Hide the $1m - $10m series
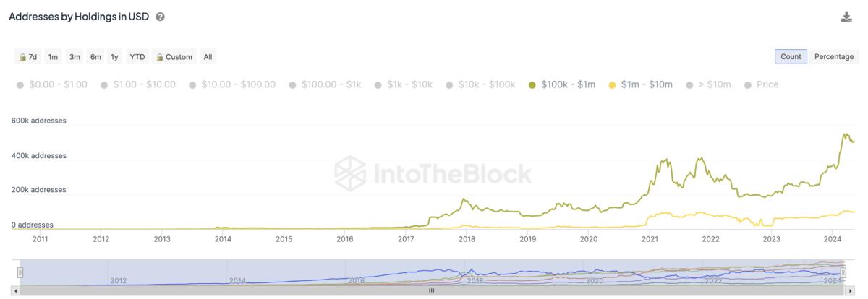This screenshot has height=299, width=868. point(641,84)
